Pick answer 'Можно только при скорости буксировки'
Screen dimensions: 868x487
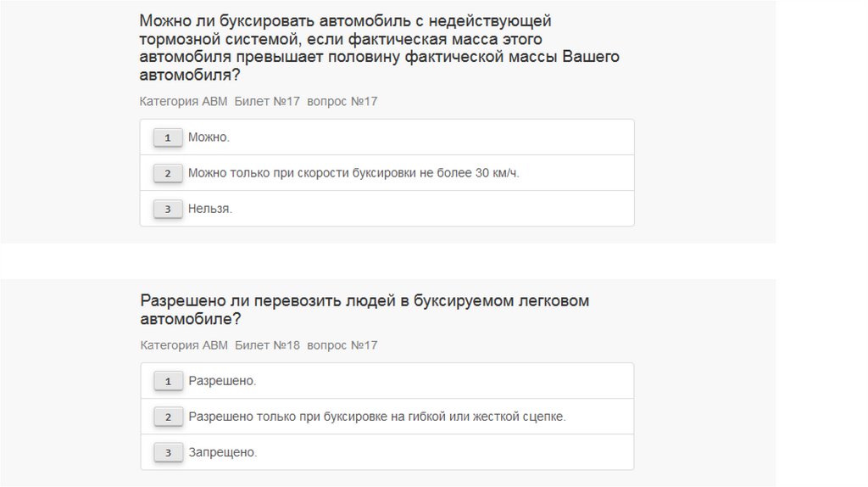[353, 173]
